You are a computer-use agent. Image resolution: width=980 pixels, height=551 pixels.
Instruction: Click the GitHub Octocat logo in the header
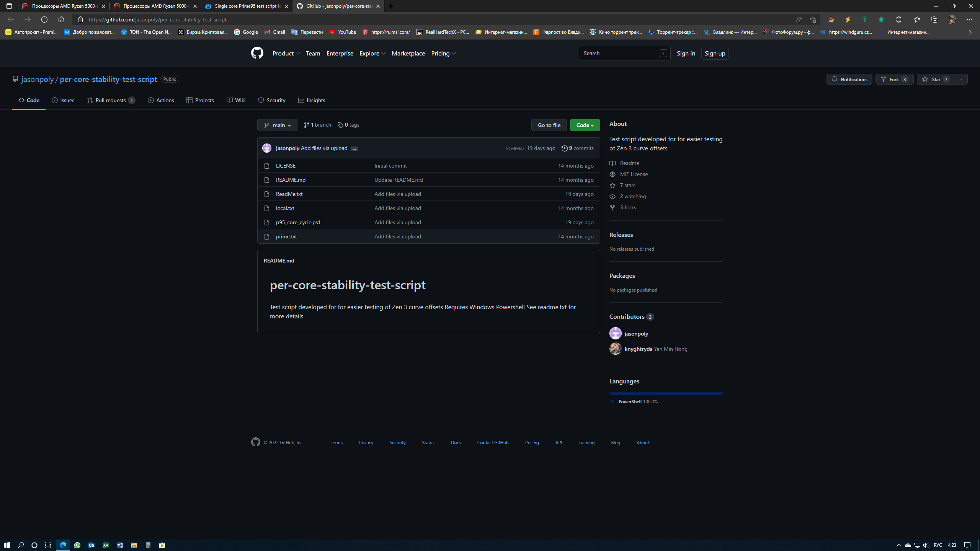tap(257, 53)
